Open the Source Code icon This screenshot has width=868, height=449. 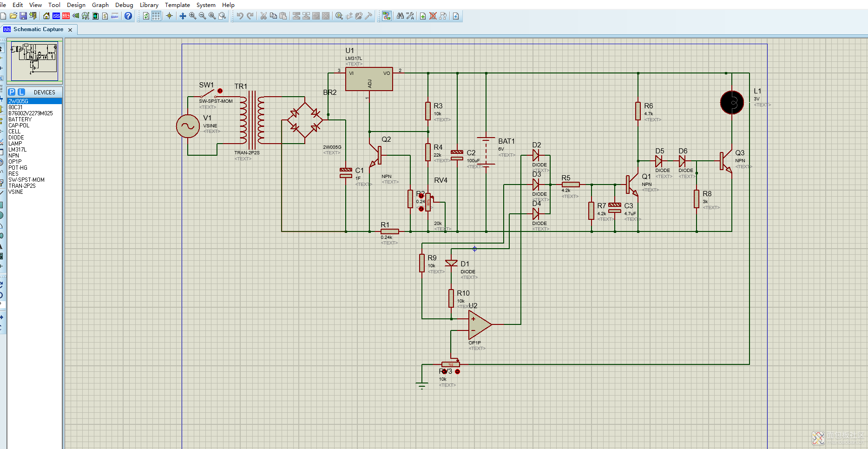pyautogui.click(x=115, y=16)
